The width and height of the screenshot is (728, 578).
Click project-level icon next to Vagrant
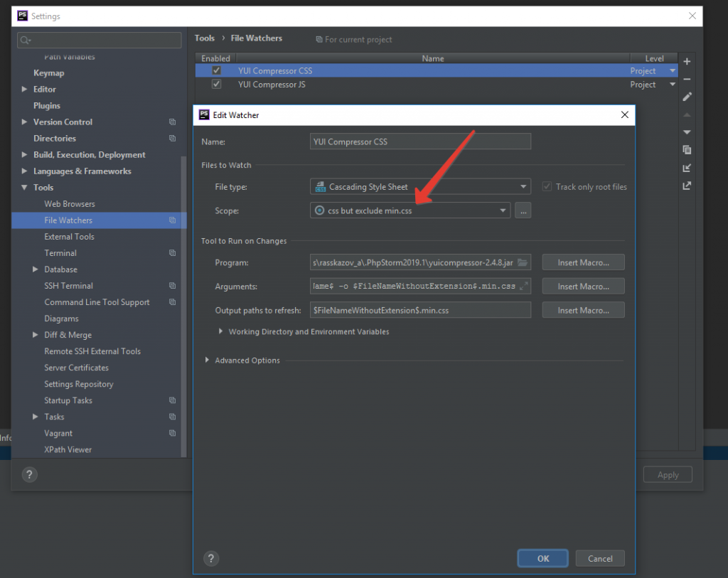tap(172, 433)
